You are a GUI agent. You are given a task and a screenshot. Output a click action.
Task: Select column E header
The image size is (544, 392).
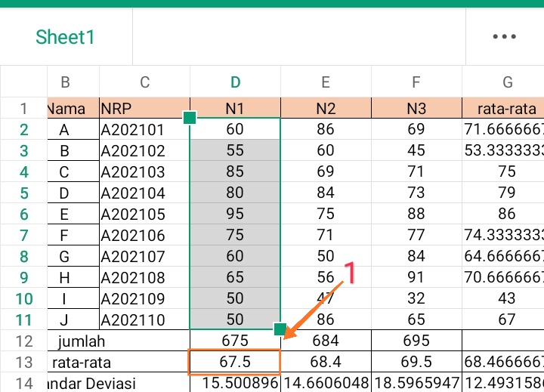click(326, 82)
